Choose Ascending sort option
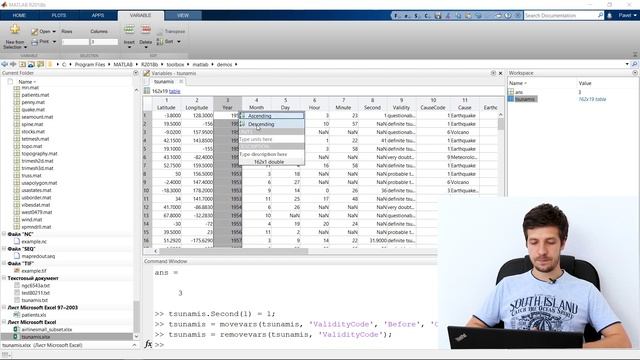 tap(272, 116)
